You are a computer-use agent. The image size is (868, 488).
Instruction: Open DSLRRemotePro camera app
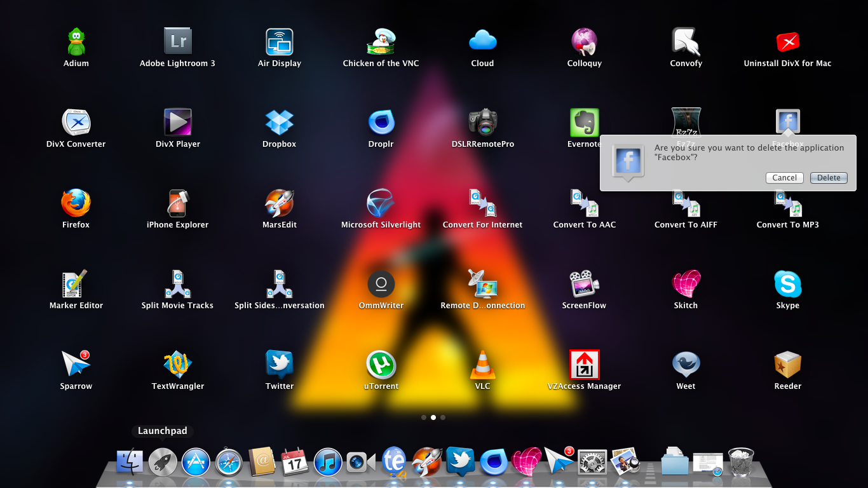tap(483, 123)
